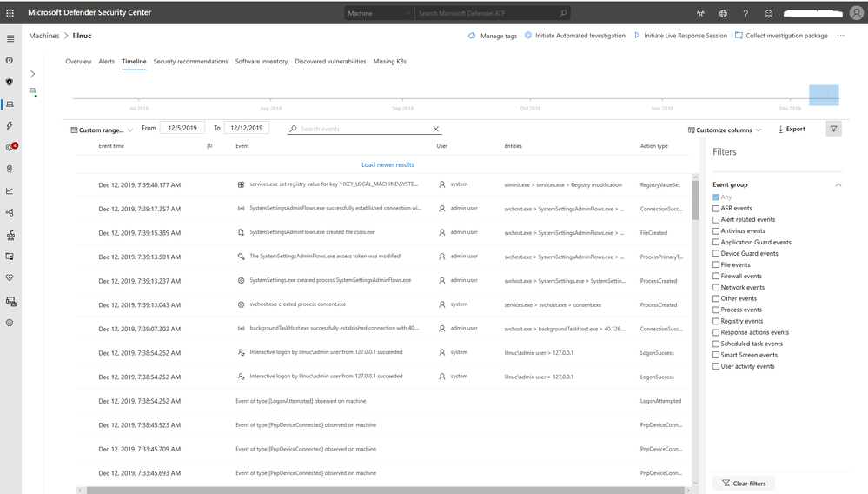Open the Machine search scope dropdown
This screenshot has width=868, height=494.
[379, 13]
